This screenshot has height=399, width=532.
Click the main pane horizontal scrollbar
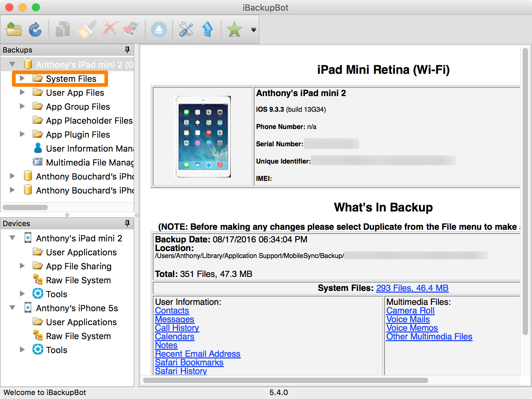coord(285,380)
